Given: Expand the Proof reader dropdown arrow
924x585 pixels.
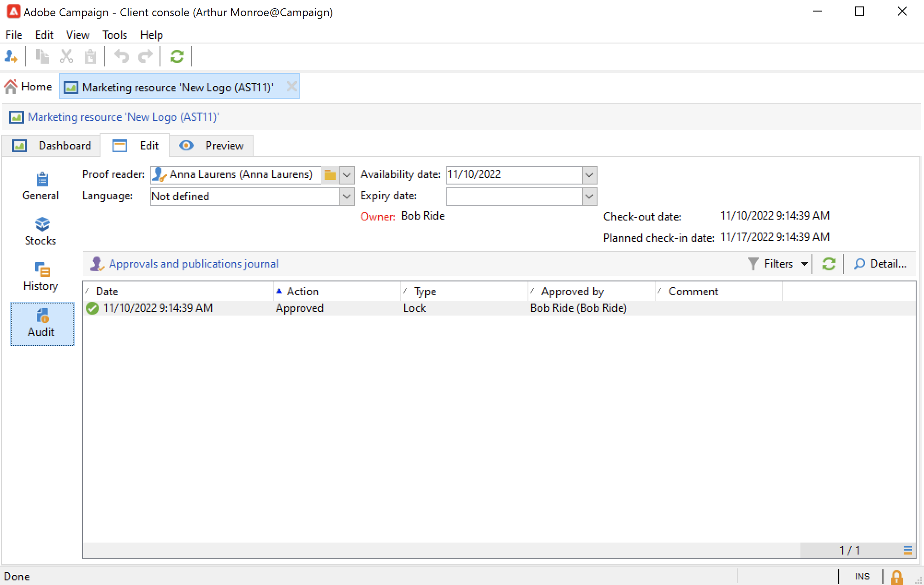Looking at the screenshot, I should [x=347, y=175].
